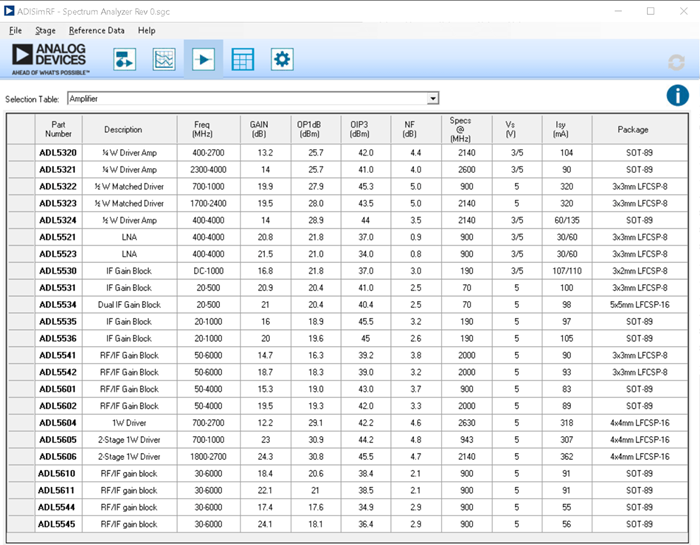Click the Package column header

click(632, 129)
